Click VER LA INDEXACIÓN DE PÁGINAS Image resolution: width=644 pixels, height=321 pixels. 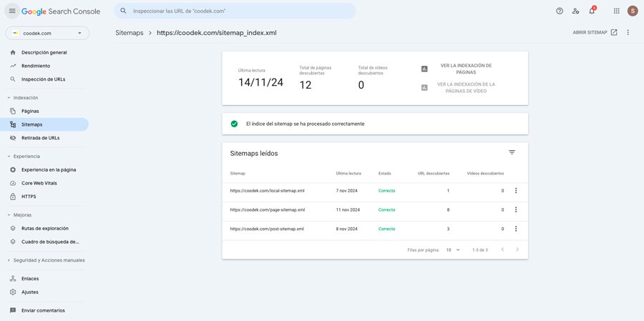[466, 69]
